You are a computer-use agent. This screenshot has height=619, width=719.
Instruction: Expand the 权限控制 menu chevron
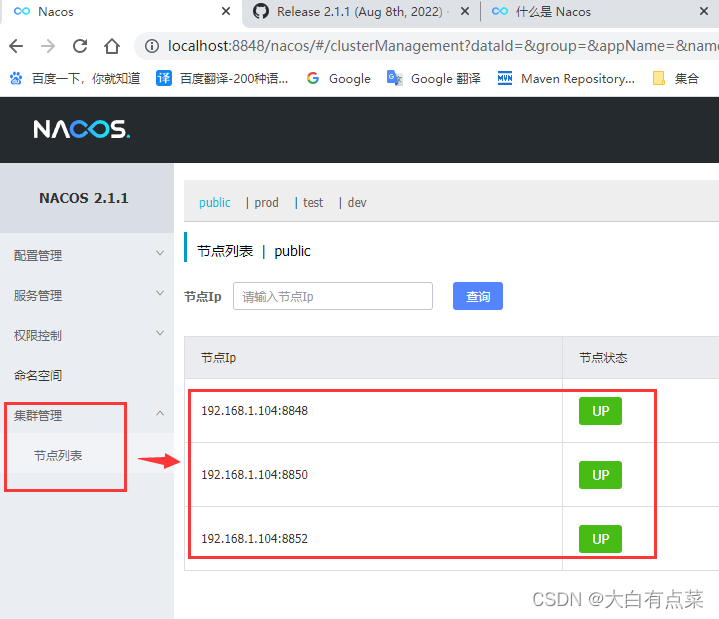(x=160, y=333)
